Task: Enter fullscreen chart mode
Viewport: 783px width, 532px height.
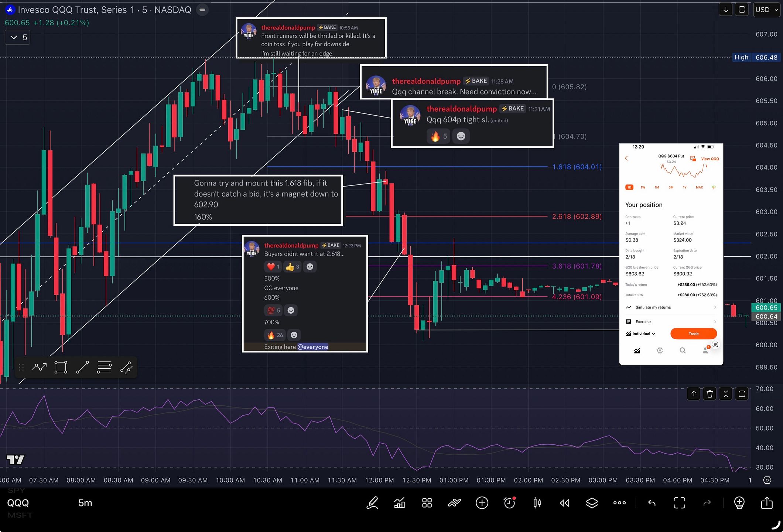Action: pos(680,503)
